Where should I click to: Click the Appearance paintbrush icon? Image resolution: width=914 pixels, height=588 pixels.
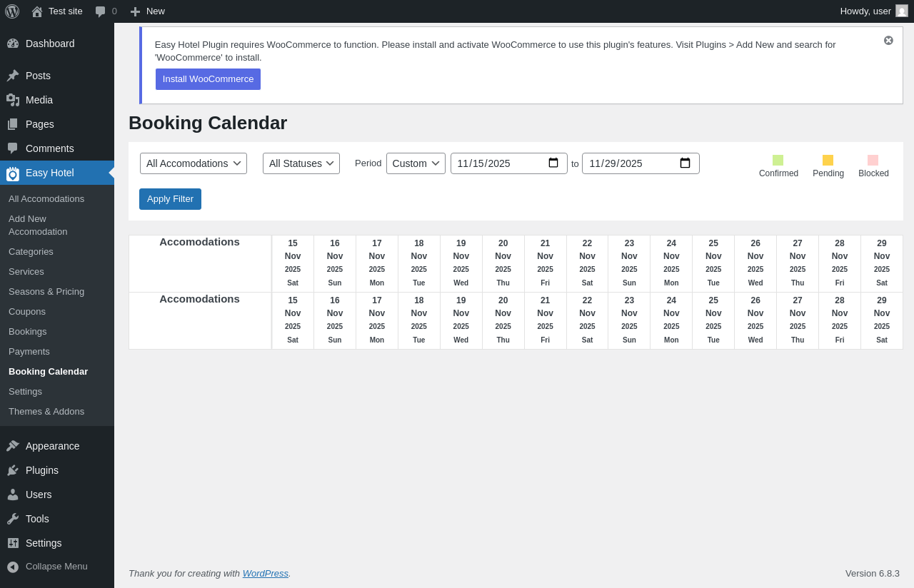click(x=13, y=446)
